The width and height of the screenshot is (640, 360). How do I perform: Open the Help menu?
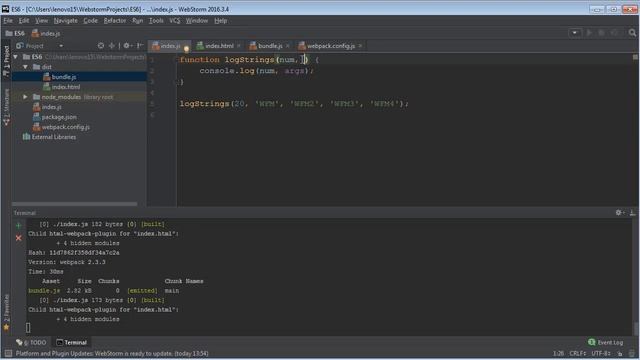pyautogui.click(x=220, y=20)
